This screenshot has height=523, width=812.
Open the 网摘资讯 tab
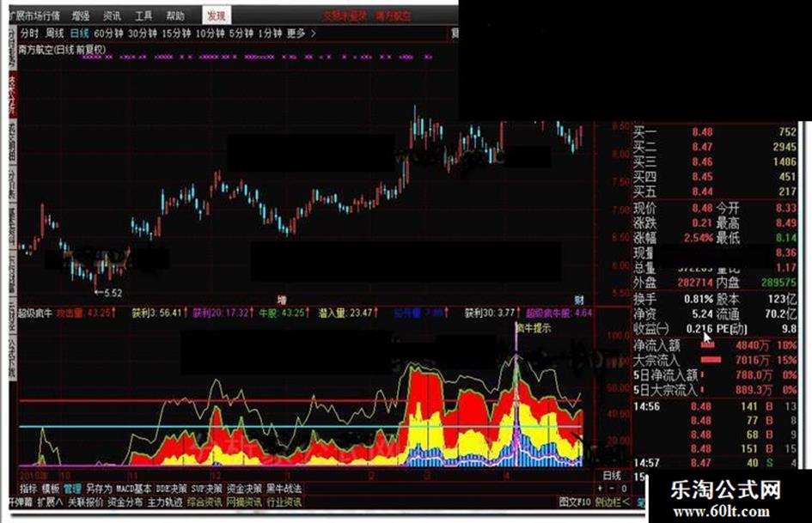[x=244, y=502]
